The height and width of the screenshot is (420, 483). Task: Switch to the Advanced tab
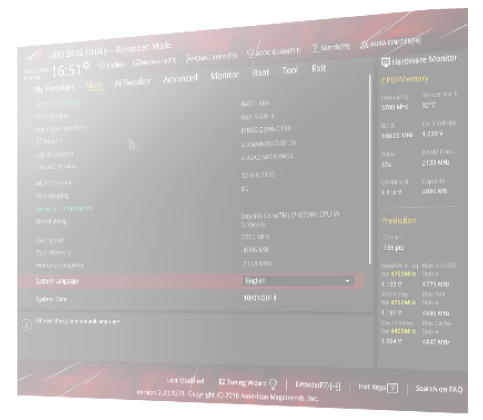[x=180, y=79]
